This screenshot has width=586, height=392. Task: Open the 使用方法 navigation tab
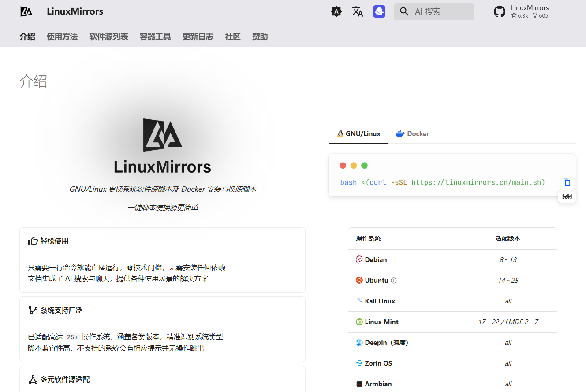(62, 37)
